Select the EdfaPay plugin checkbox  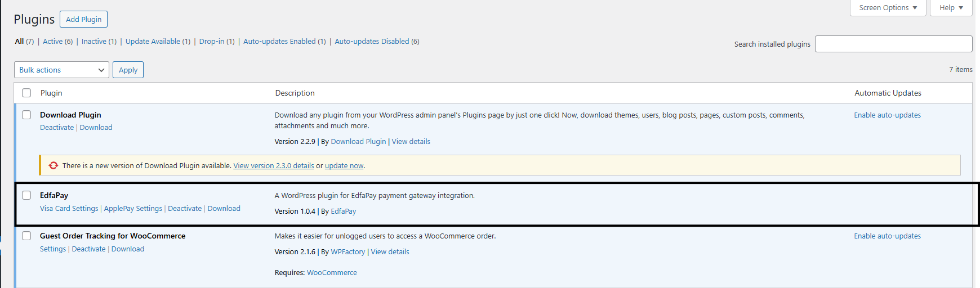click(26, 195)
